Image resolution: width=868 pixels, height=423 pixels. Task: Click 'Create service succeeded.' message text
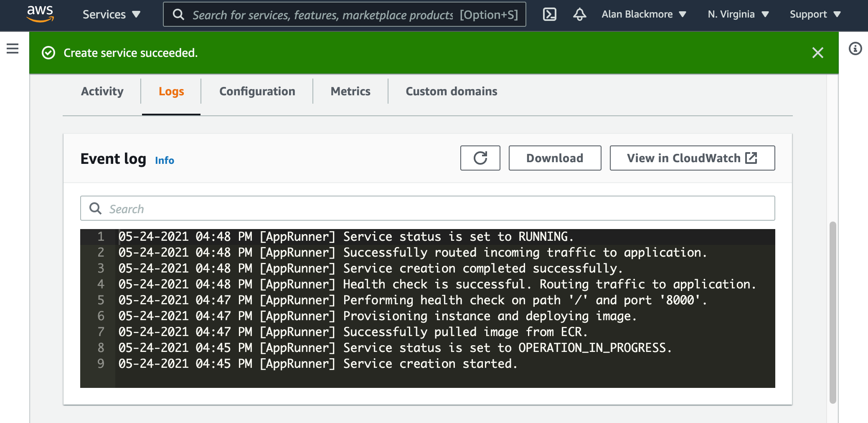click(x=131, y=53)
